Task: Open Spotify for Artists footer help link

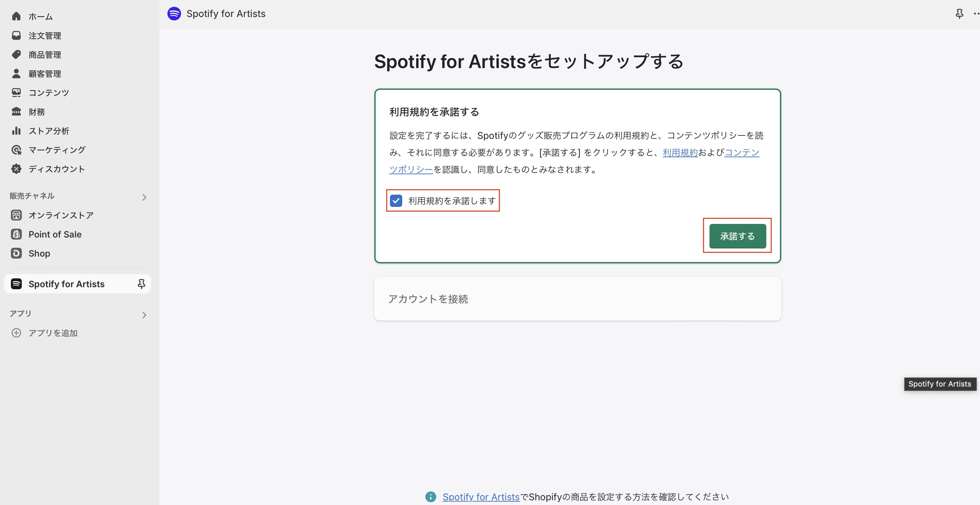Action: click(481, 496)
